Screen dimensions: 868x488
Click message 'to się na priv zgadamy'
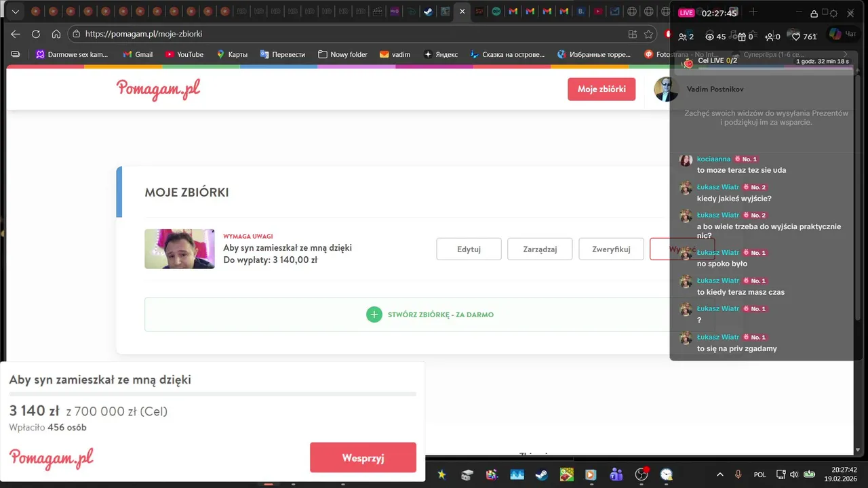[x=737, y=348]
